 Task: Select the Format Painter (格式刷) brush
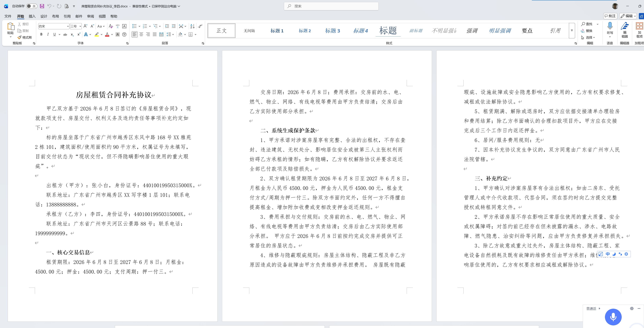click(25, 38)
